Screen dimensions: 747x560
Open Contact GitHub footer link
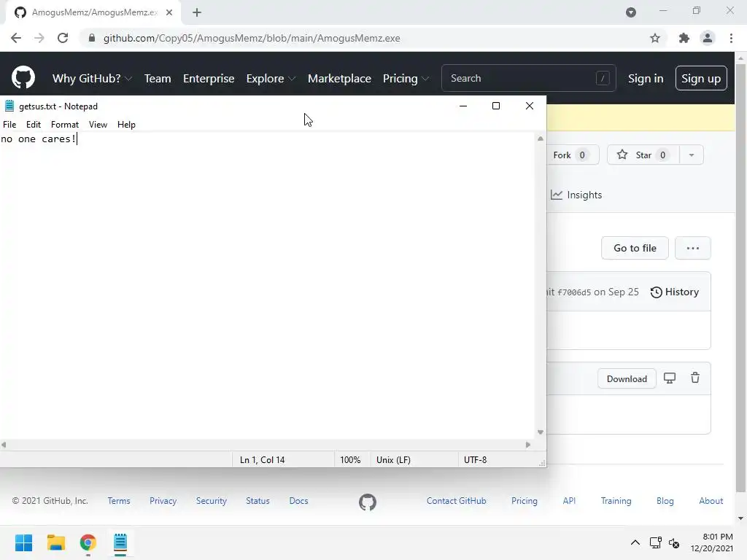[457, 501]
